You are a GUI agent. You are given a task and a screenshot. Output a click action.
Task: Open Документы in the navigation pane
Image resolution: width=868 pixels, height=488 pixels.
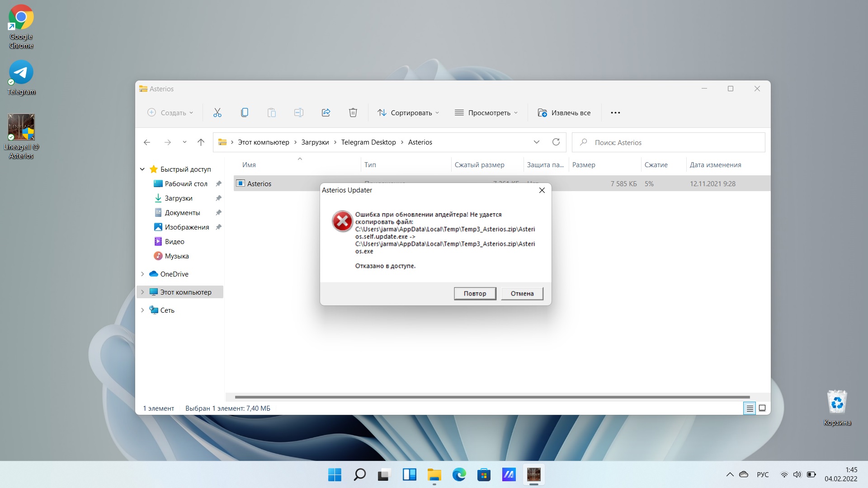[182, 212]
